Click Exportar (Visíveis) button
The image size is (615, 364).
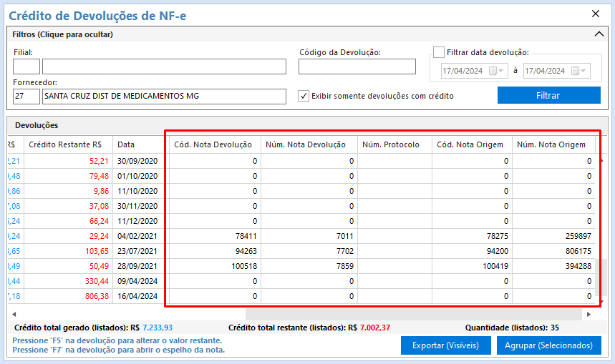click(445, 345)
